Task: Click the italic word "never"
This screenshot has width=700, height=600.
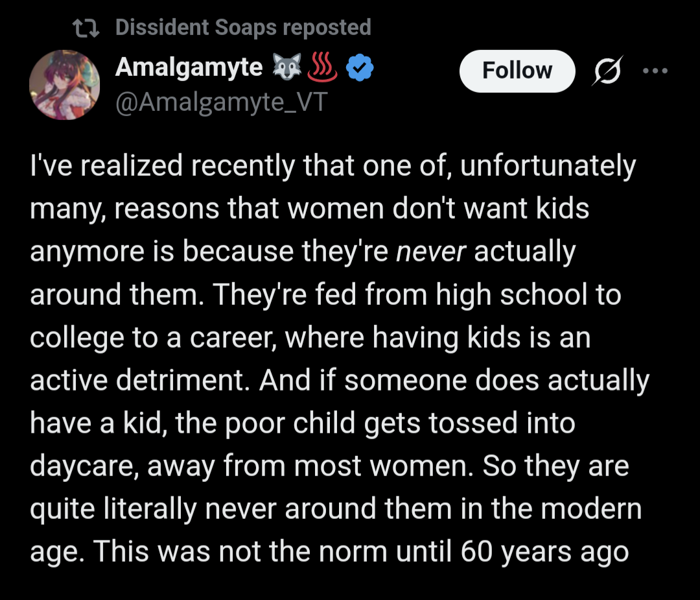Action: coord(431,253)
